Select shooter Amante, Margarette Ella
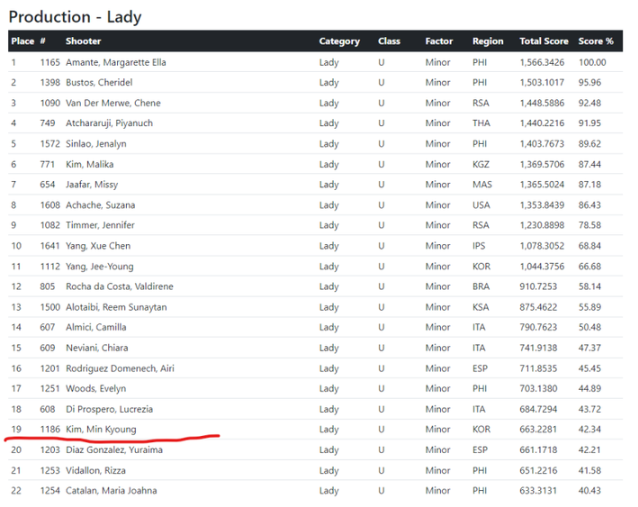638x507 pixels. point(116,62)
